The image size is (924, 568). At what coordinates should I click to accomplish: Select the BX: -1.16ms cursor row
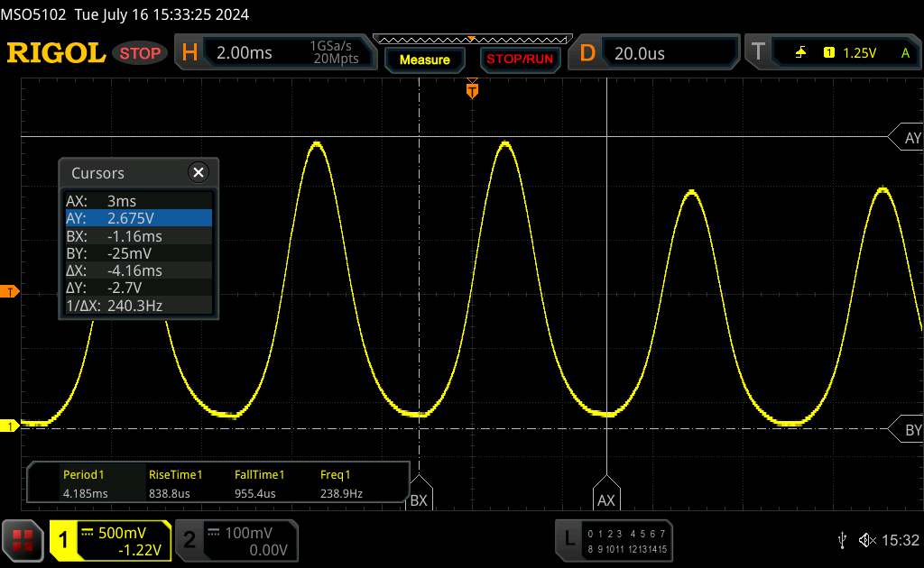(138, 235)
